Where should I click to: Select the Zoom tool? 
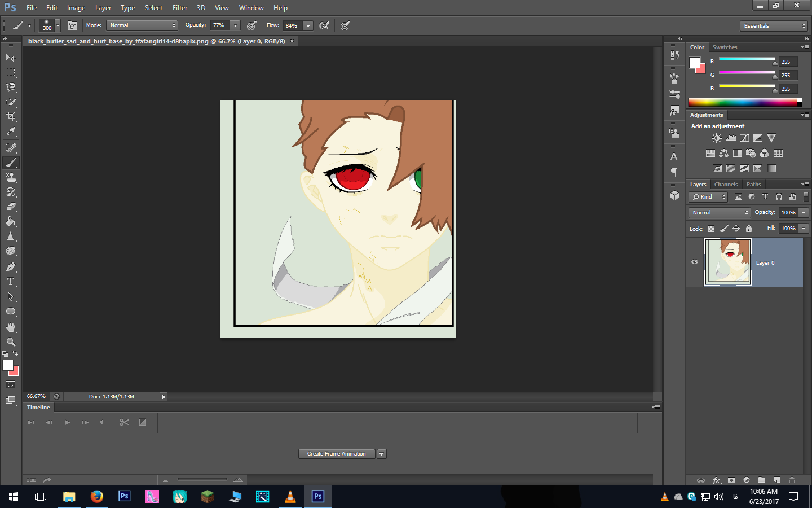[x=11, y=342]
